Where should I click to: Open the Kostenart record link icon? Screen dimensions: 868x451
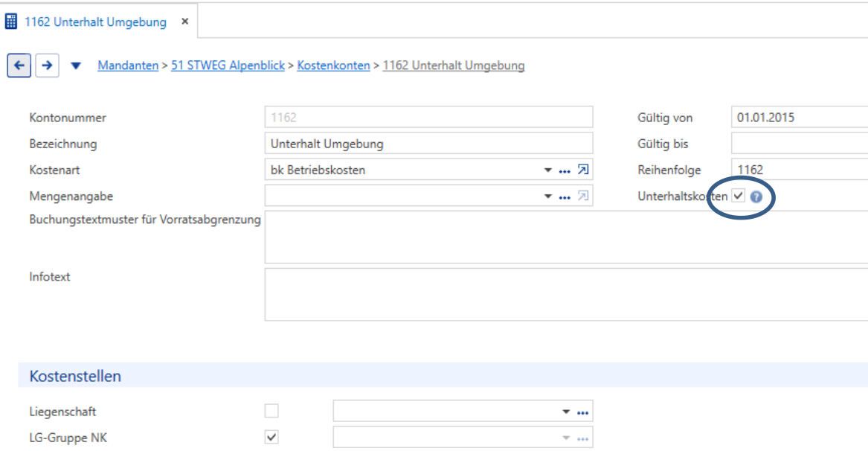click(x=583, y=170)
